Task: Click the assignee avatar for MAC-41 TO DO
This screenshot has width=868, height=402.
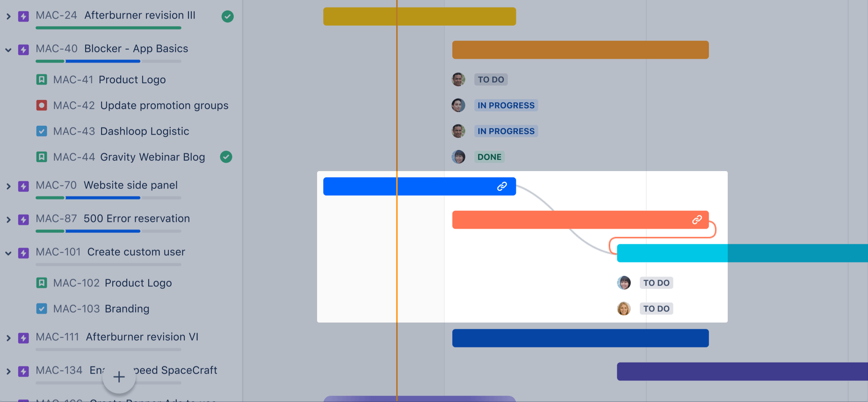Action: pyautogui.click(x=458, y=79)
